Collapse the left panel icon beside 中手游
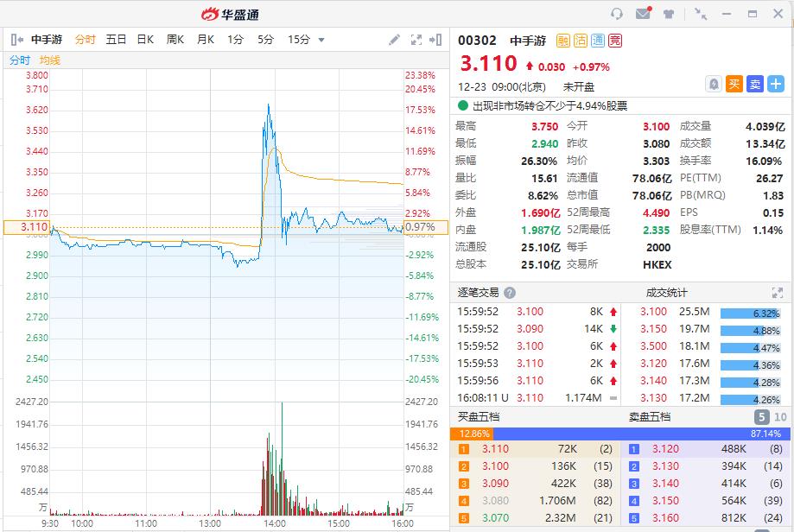The height and width of the screenshot is (532, 794). [16, 40]
